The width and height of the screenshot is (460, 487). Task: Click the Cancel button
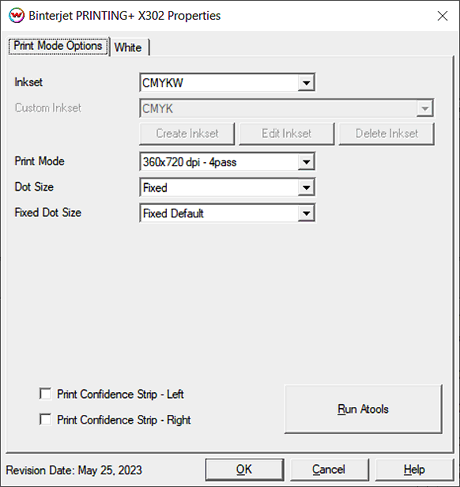[329, 470]
